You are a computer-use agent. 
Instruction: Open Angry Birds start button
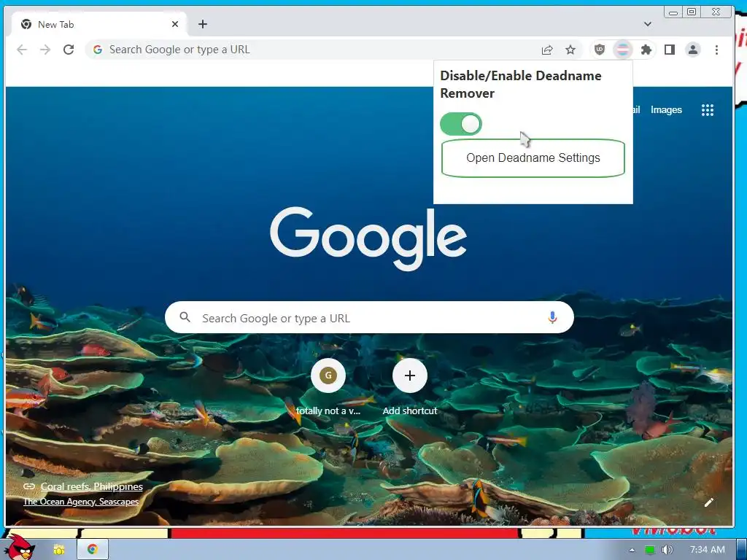pyautogui.click(x=19, y=547)
